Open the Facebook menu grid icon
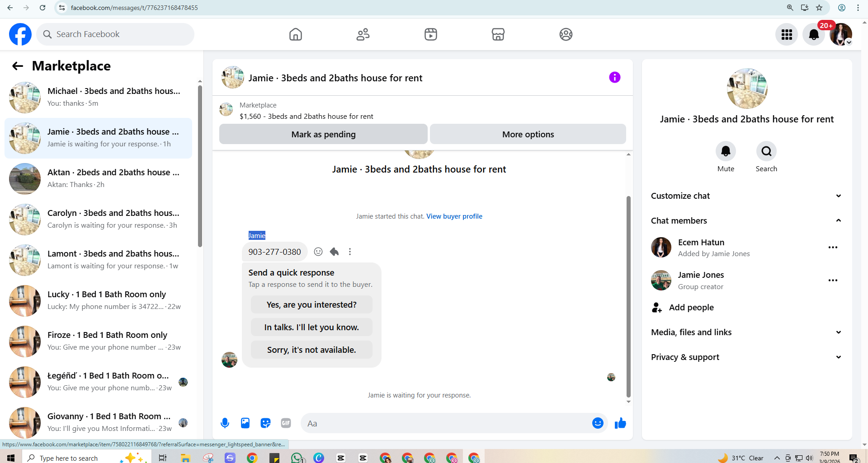 coord(787,34)
